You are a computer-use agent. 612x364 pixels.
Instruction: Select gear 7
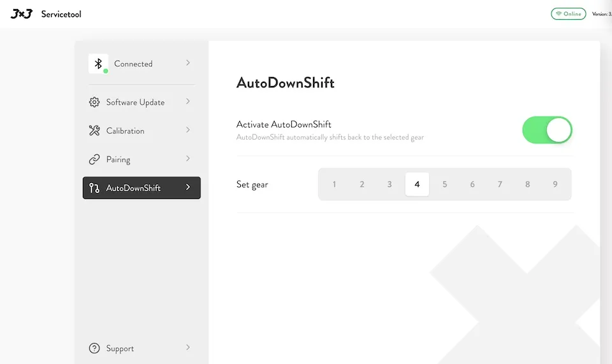500,184
